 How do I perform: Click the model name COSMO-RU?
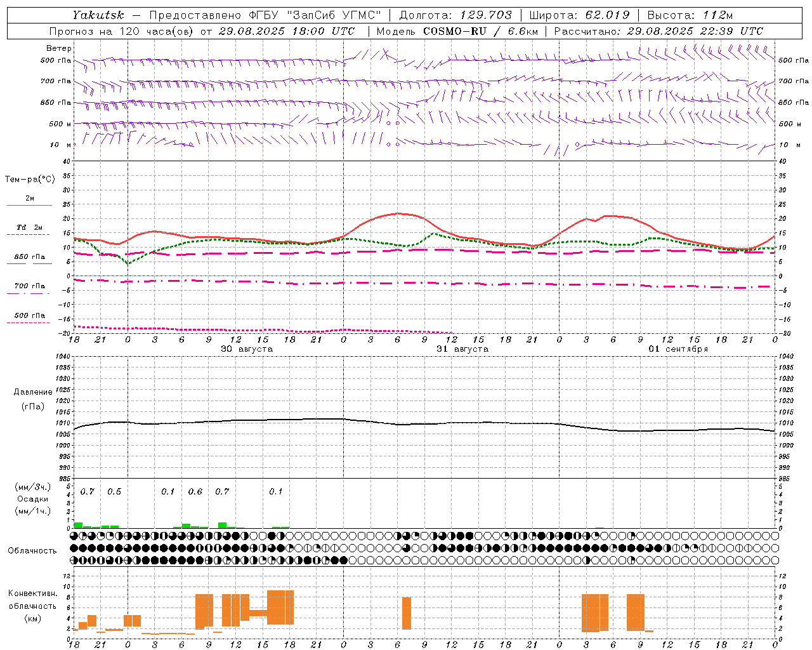pos(454,31)
